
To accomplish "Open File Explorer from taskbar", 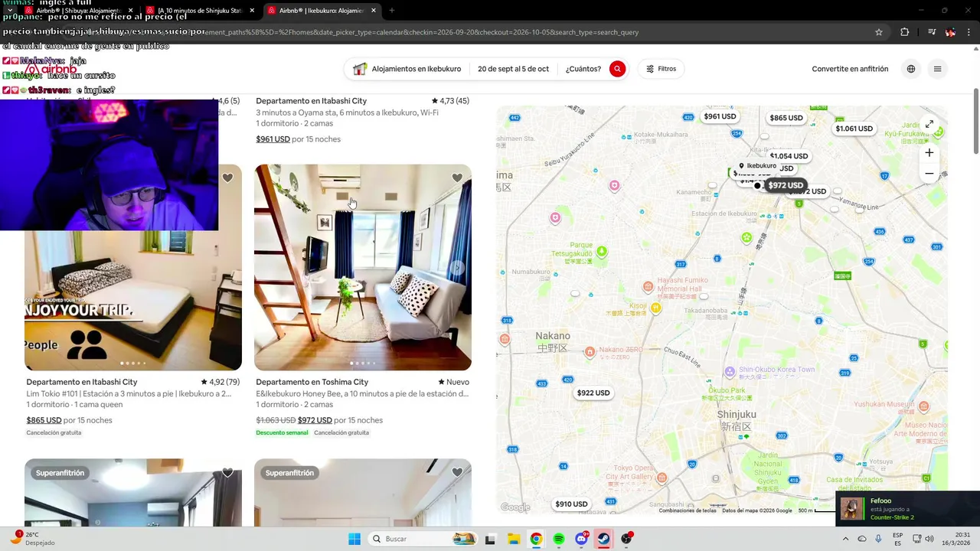I will click(513, 539).
